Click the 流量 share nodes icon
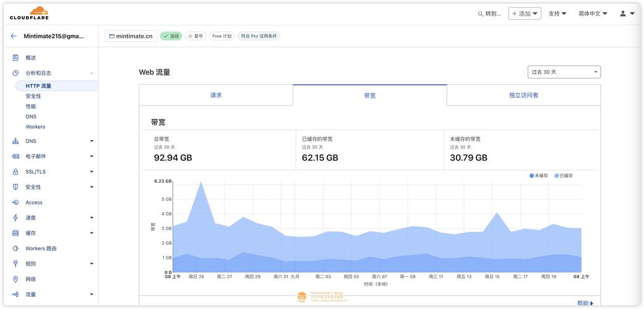 point(15,295)
